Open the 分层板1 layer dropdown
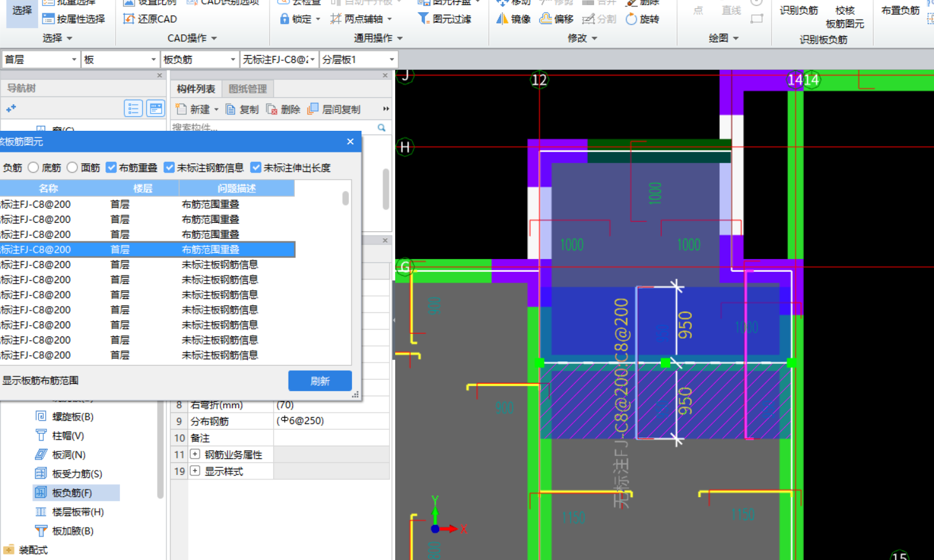The height and width of the screenshot is (560, 934). click(x=391, y=60)
